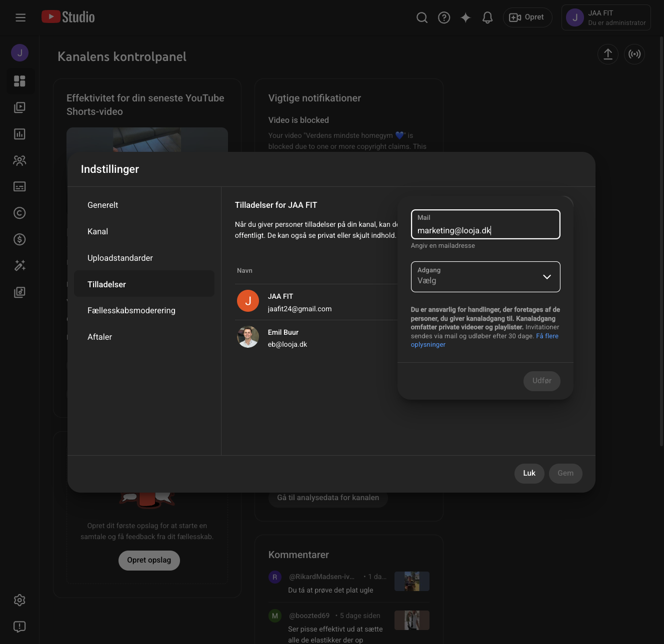
Task: Click the Shorts video thumbnail preview
Action: coord(147,140)
